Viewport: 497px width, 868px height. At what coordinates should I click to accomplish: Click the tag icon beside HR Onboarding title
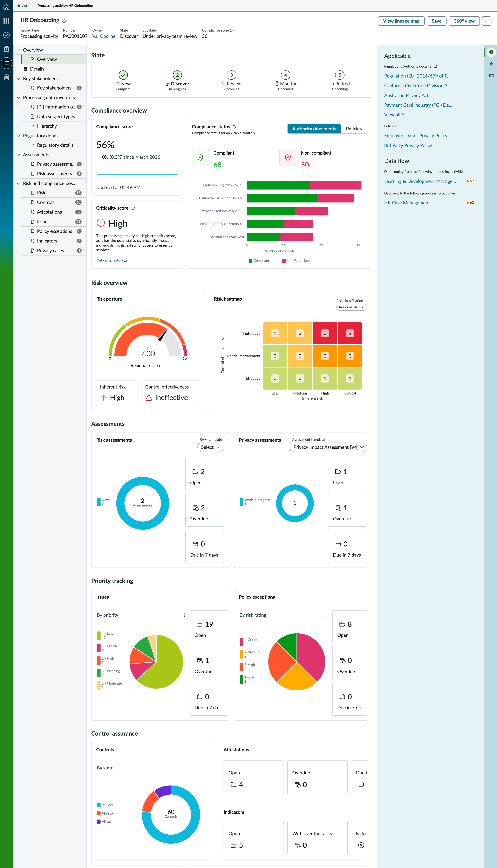(x=64, y=21)
